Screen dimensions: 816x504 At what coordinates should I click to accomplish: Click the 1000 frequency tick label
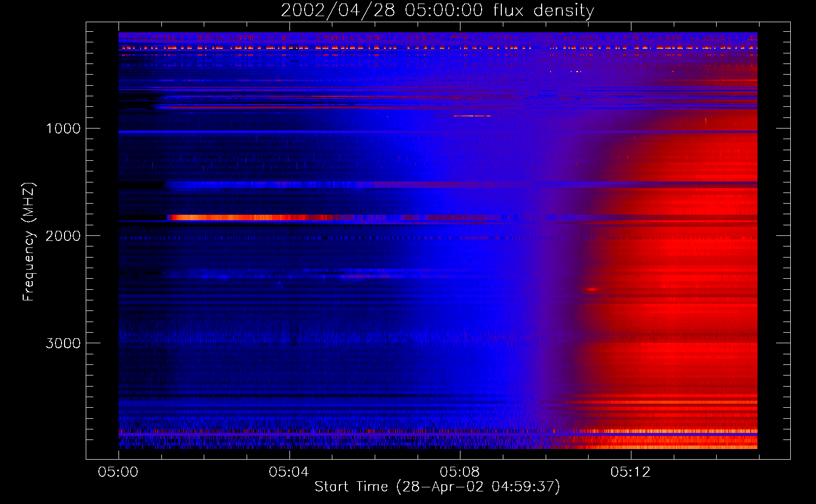[64, 129]
